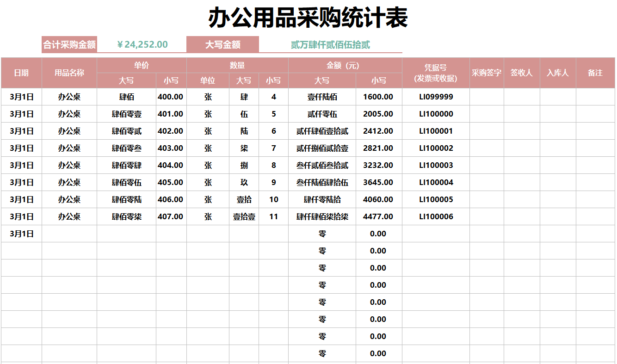Click the 3月1日 date in LI100006 row
The image size is (617, 364).
coord(21,216)
